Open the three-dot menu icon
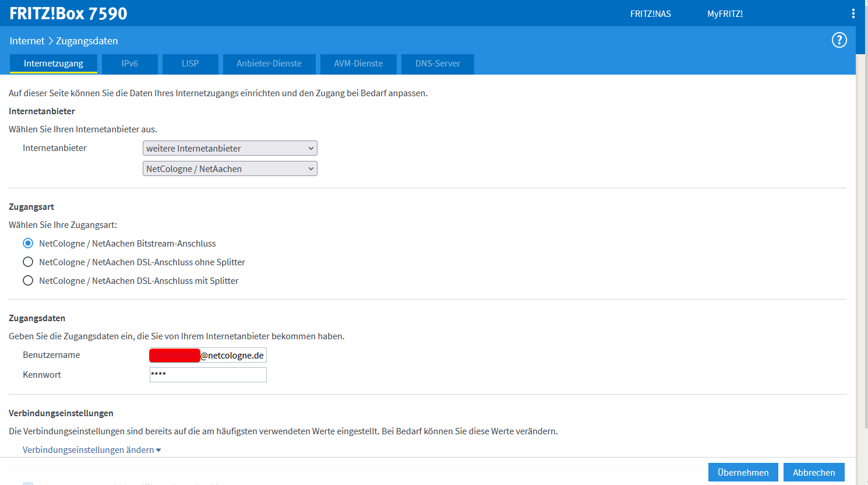868x485 pixels. (x=853, y=13)
